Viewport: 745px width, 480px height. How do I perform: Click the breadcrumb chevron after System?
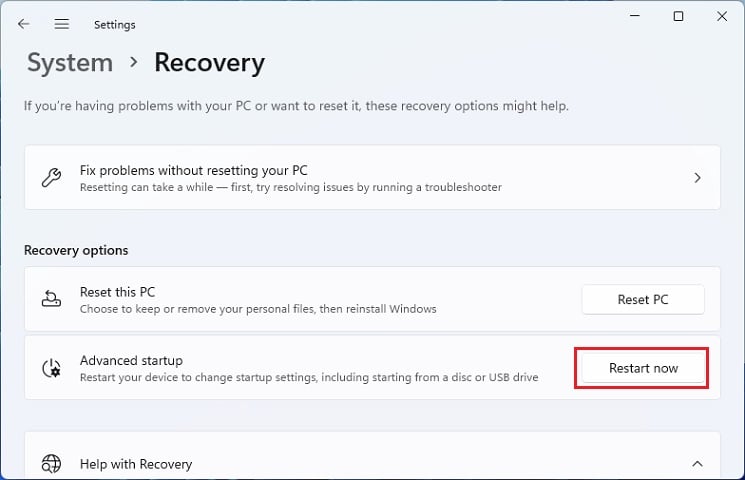(133, 63)
